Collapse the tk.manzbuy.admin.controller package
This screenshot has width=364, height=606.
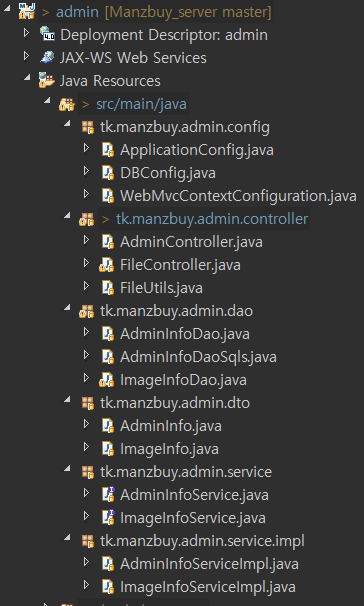coord(67,216)
